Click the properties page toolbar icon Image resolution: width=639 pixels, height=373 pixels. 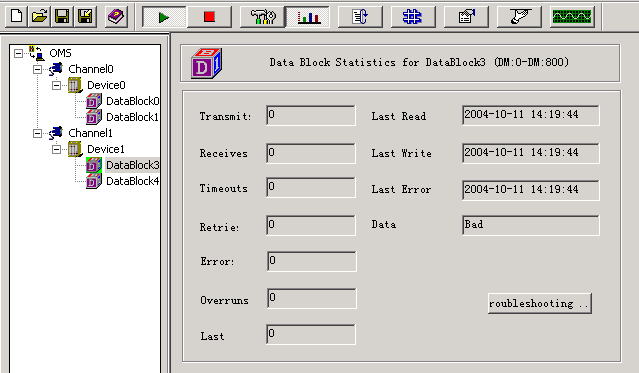click(x=466, y=17)
